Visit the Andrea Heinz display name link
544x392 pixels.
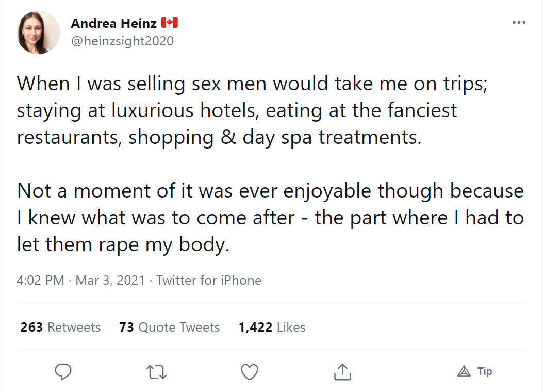pos(114,23)
